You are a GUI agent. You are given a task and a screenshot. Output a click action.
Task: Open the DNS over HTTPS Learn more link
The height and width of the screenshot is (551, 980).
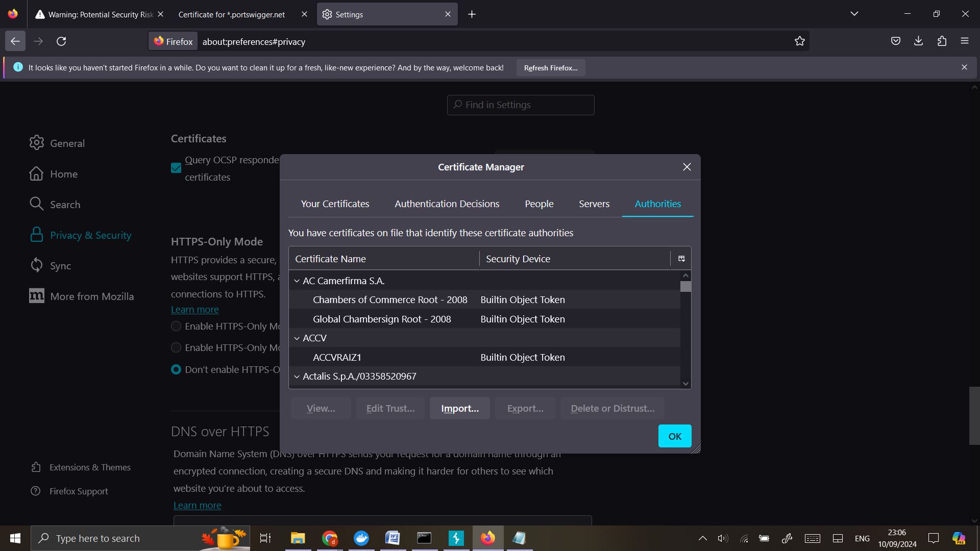pos(197,505)
